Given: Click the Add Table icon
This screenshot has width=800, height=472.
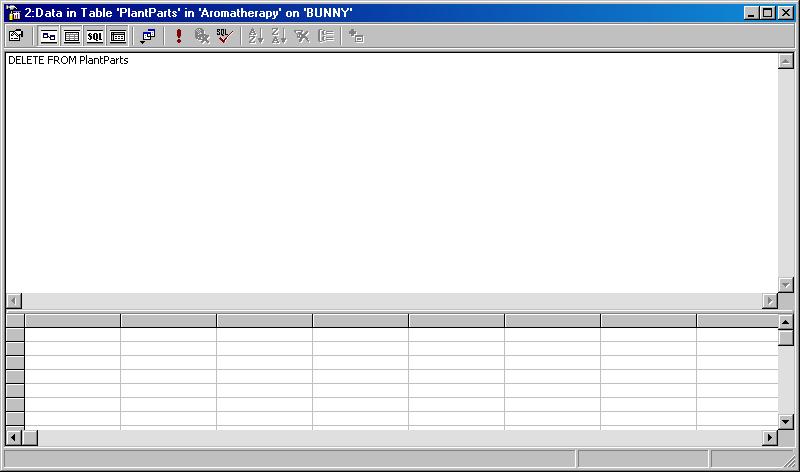Looking at the screenshot, I should coord(356,36).
